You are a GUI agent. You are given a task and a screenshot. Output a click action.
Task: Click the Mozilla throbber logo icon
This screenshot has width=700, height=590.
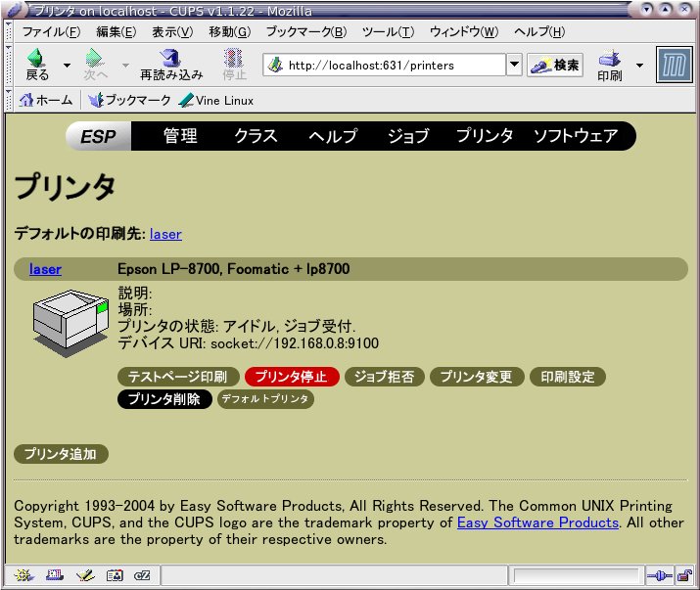[674, 66]
